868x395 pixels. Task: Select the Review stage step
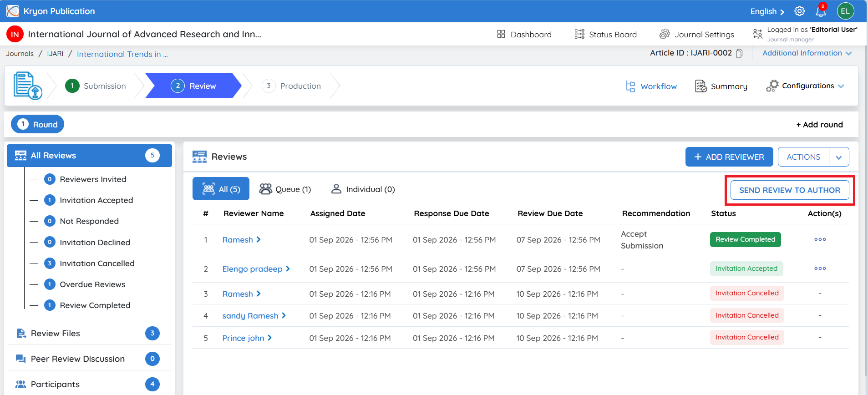193,86
